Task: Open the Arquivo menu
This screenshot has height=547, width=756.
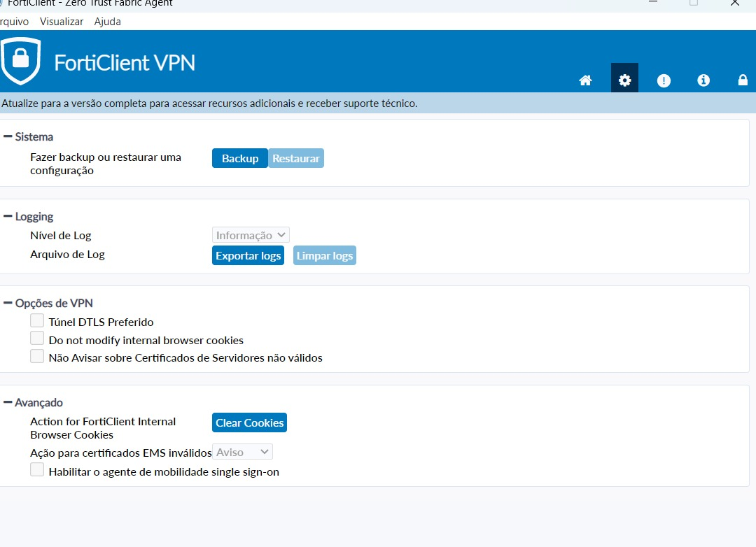Action: tap(14, 22)
